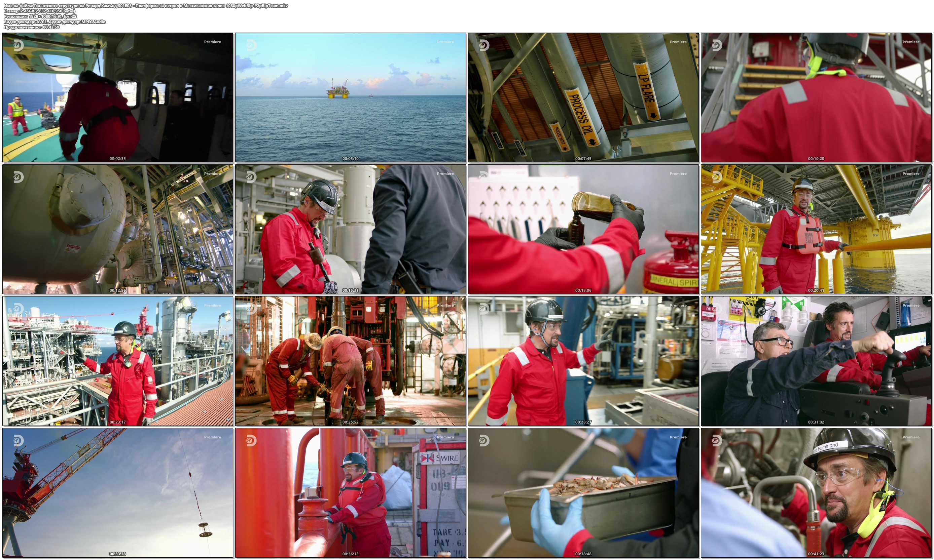Click the duration line reading 00:43:59
The width and height of the screenshot is (934, 560).
(x=32, y=27)
